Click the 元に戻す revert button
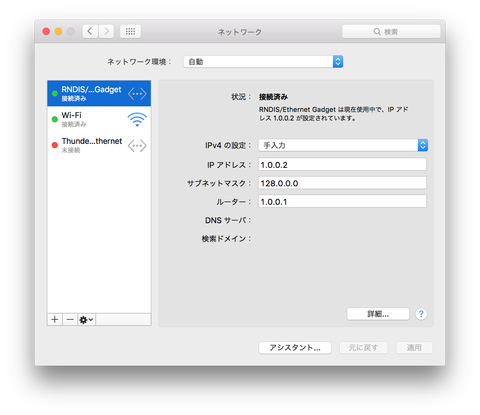This screenshot has width=480, height=415. [x=363, y=348]
